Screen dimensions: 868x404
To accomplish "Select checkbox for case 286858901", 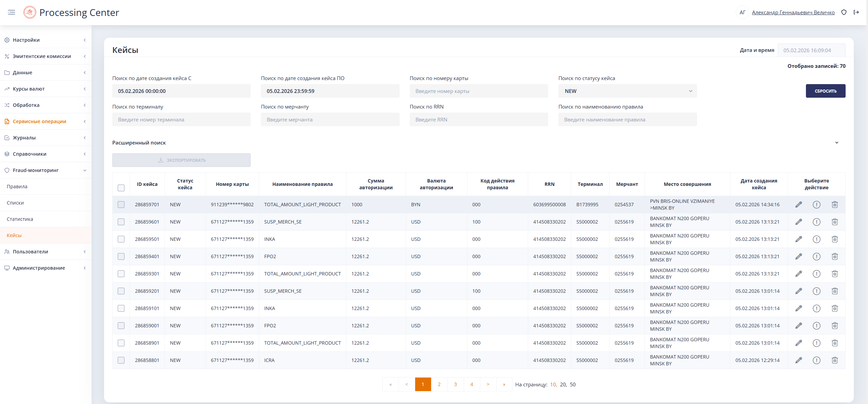I will click(x=121, y=343).
